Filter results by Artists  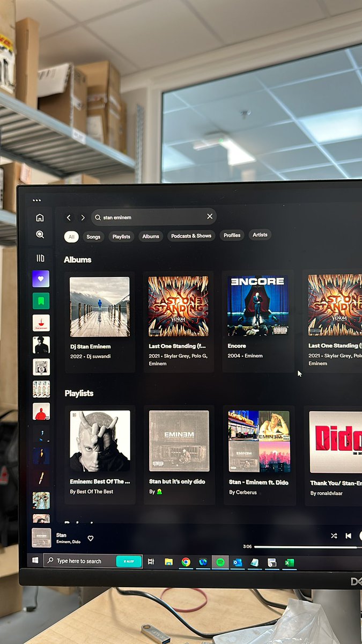click(260, 235)
